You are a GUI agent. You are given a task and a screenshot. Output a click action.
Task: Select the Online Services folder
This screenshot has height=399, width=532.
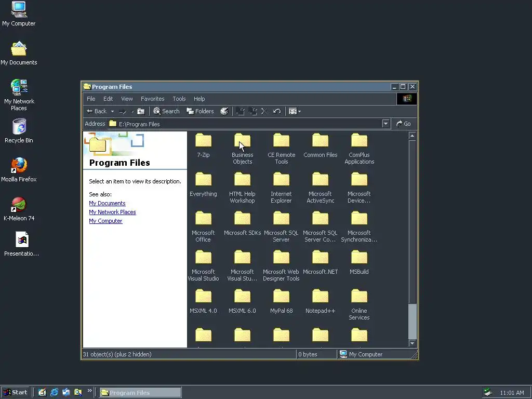[360, 304]
